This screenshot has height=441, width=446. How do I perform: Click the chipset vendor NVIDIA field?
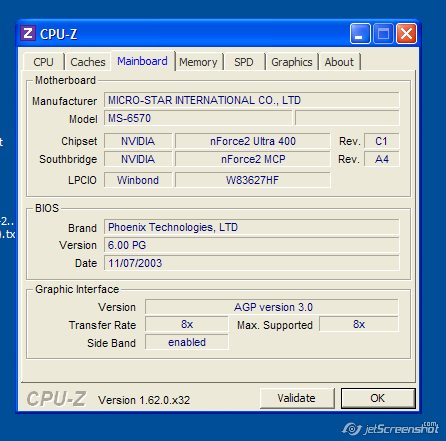138,141
